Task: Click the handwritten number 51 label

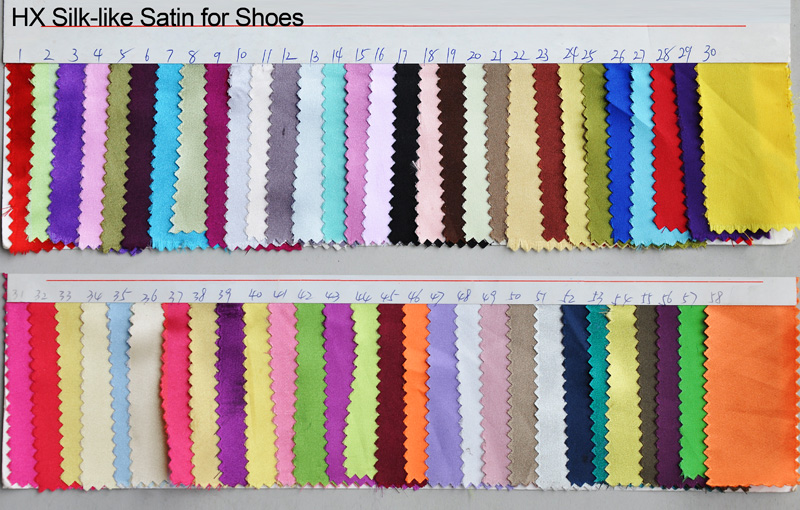Action: click(541, 296)
